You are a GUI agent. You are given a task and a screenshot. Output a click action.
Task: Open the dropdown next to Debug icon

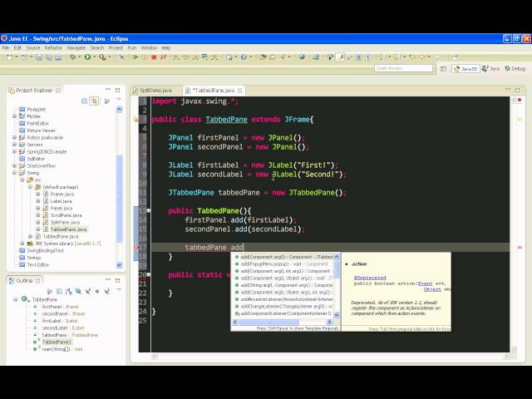80,57
